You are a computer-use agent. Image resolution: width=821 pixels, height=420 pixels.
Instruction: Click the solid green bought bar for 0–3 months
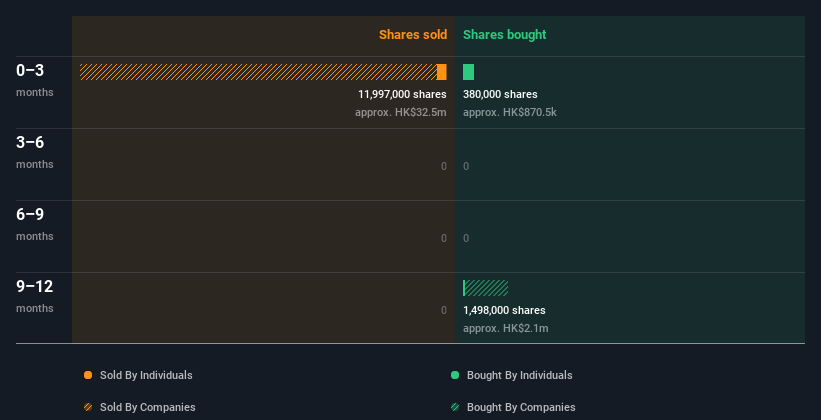click(468, 72)
